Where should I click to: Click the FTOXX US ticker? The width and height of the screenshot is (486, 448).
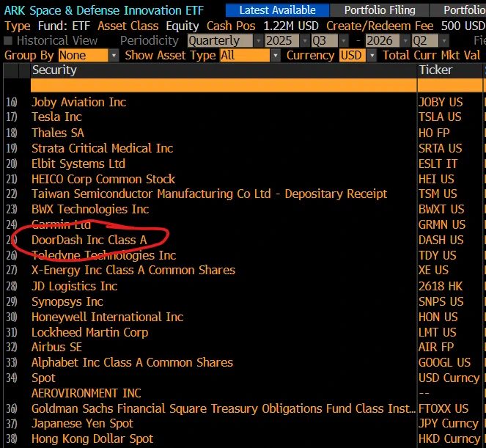pyautogui.click(x=443, y=408)
